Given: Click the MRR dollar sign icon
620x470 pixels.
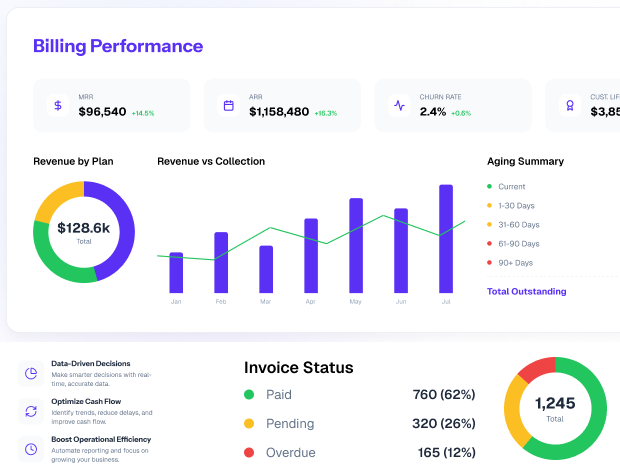Looking at the screenshot, I should point(58,105).
